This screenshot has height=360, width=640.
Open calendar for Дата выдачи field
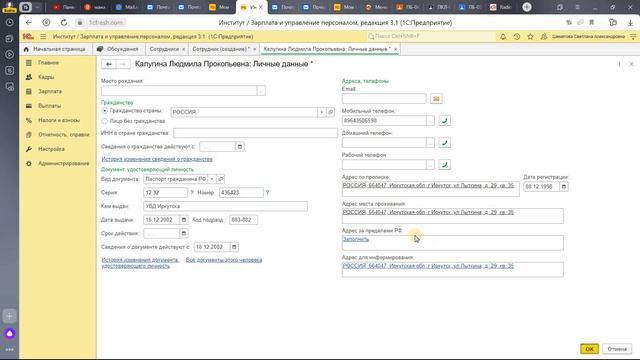[x=184, y=220]
